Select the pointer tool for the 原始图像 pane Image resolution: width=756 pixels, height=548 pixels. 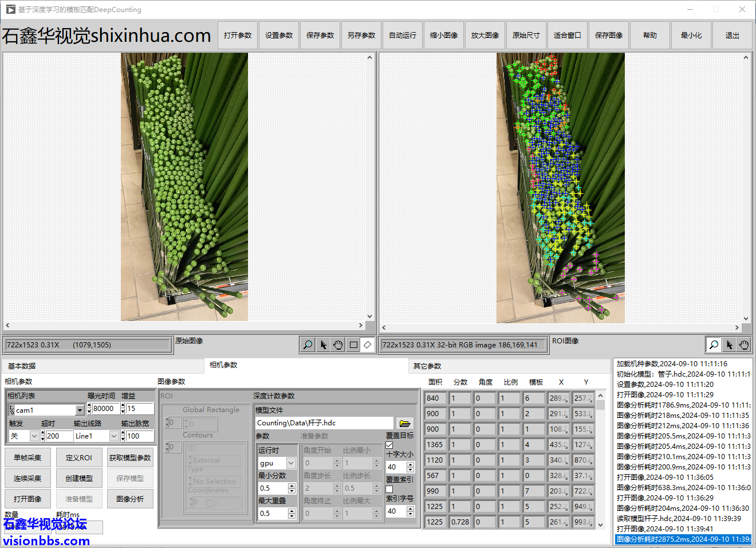323,345
